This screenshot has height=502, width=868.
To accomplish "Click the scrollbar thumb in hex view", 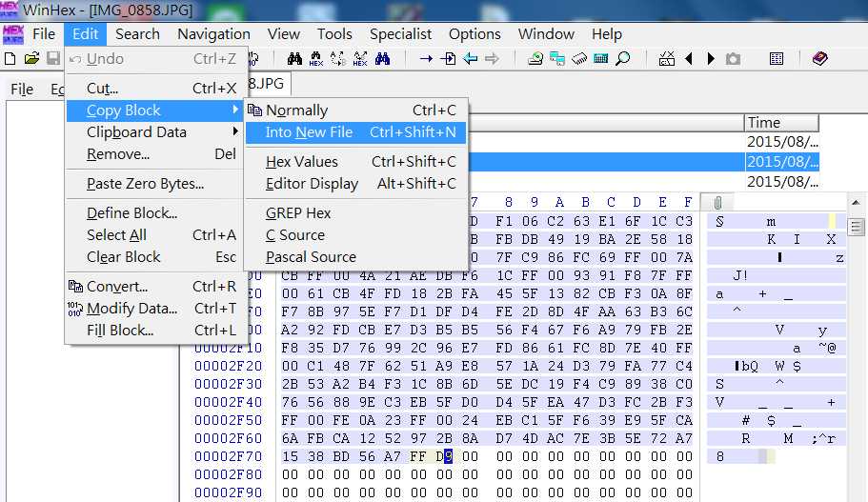I will 856,227.
